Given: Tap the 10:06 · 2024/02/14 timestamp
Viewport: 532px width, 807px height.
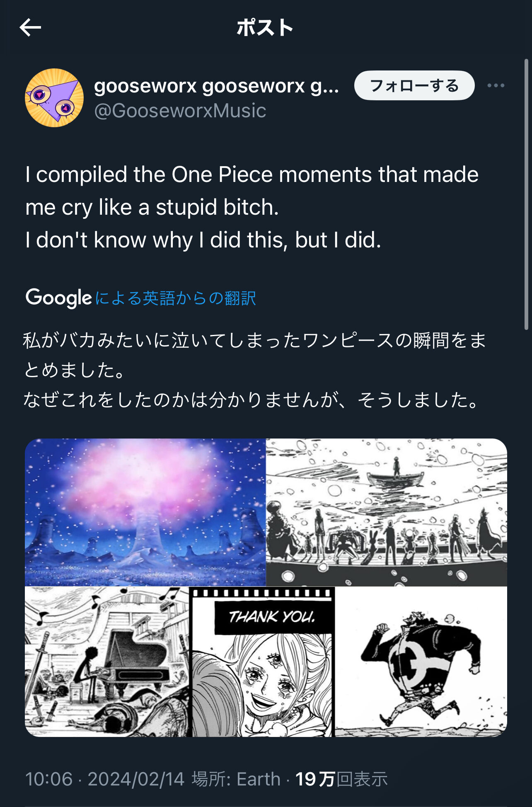Looking at the screenshot, I should tap(105, 779).
